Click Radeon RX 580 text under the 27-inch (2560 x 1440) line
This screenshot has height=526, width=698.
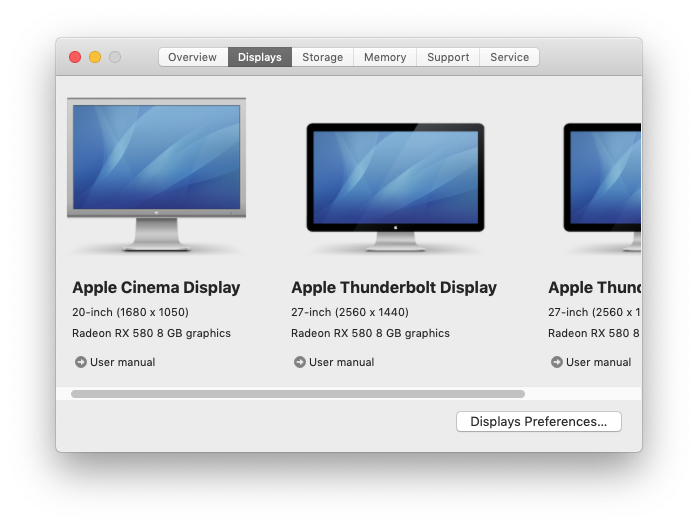coord(370,333)
